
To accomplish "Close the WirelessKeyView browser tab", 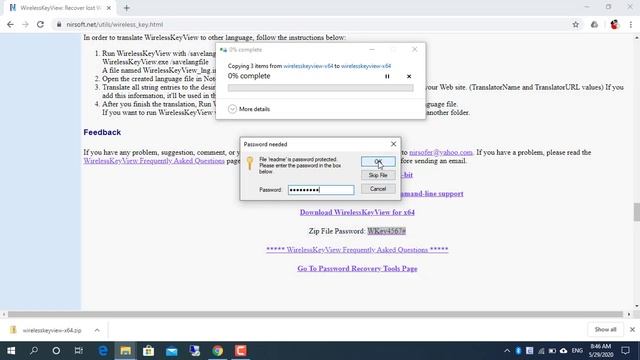I will 109,8.
